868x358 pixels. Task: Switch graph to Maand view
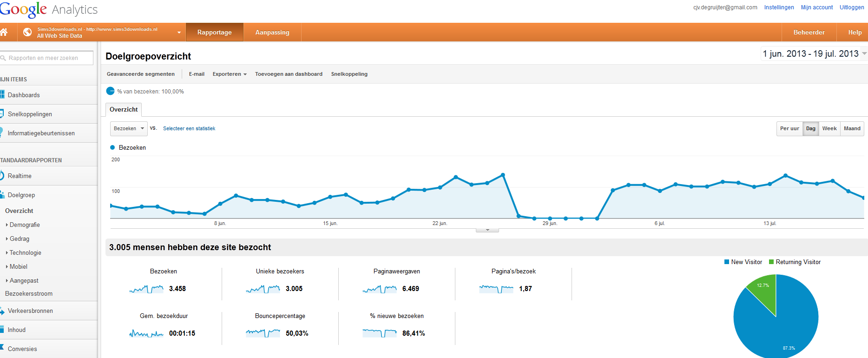tap(852, 129)
